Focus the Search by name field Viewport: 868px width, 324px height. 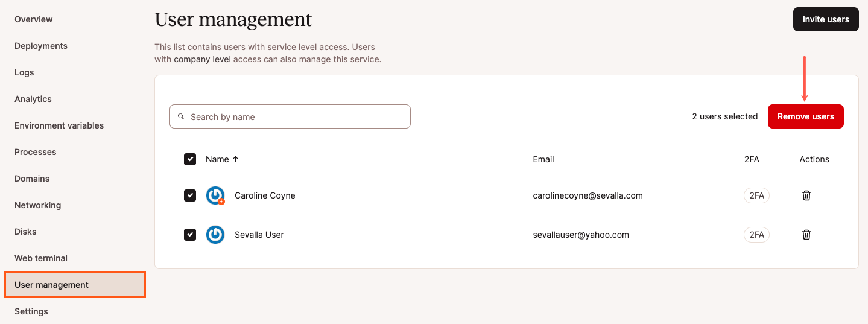(296, 116)
